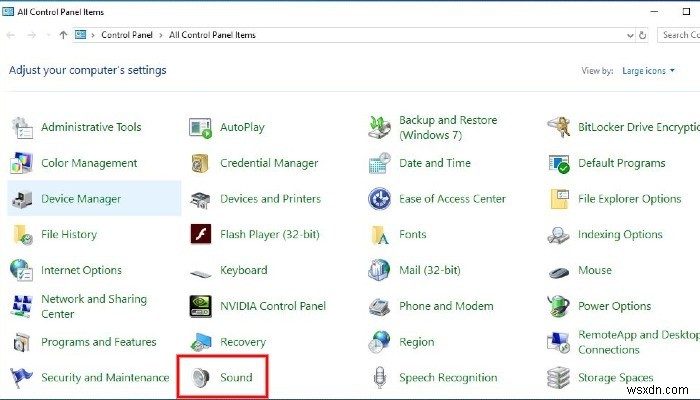Open the Speech Recognition microphone icon

coord(379,378)
